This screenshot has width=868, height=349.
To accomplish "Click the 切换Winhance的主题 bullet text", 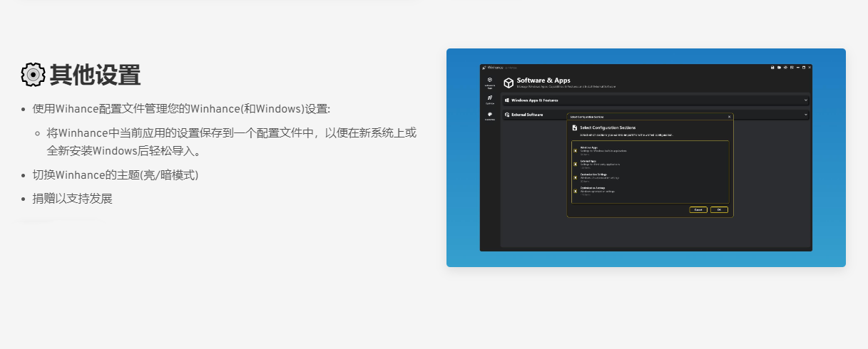I will 116,175.
